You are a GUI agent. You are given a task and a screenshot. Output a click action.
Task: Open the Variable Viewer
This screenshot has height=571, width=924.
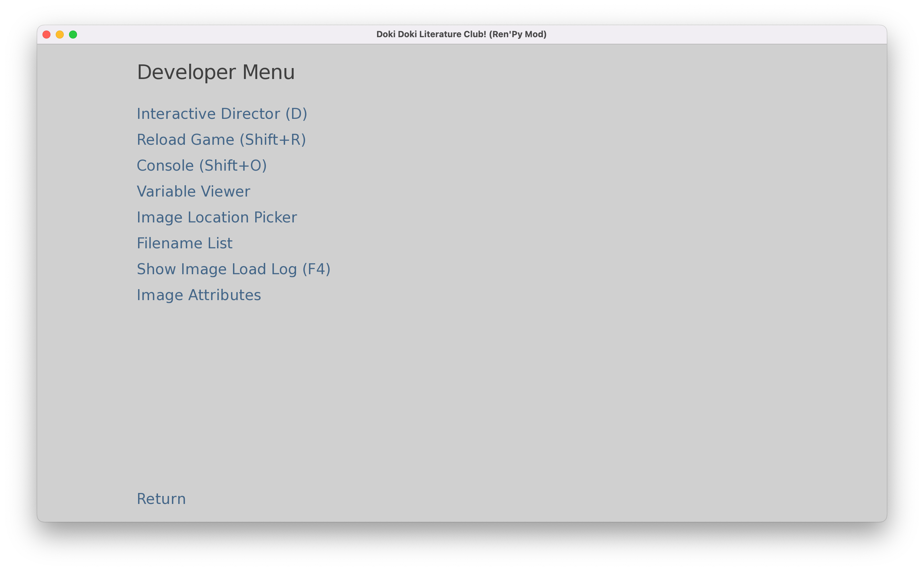click(193, 192)
